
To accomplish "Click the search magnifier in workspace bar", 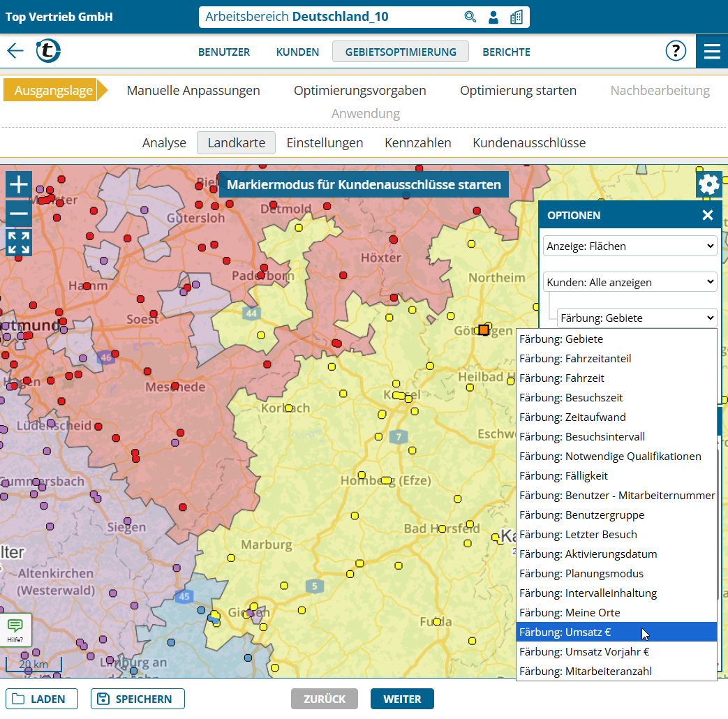I will pyautogui.click(x=470, y=17).
